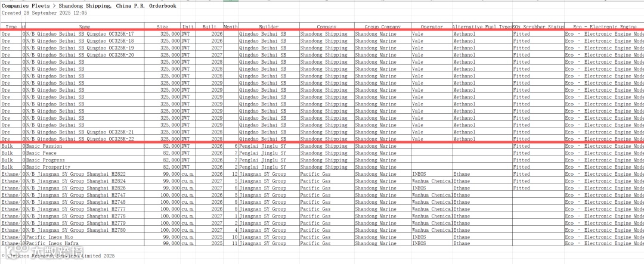Click '2027' built year in OC325K-19 row
The image size is (644, 264).
(x=209, y=48)
